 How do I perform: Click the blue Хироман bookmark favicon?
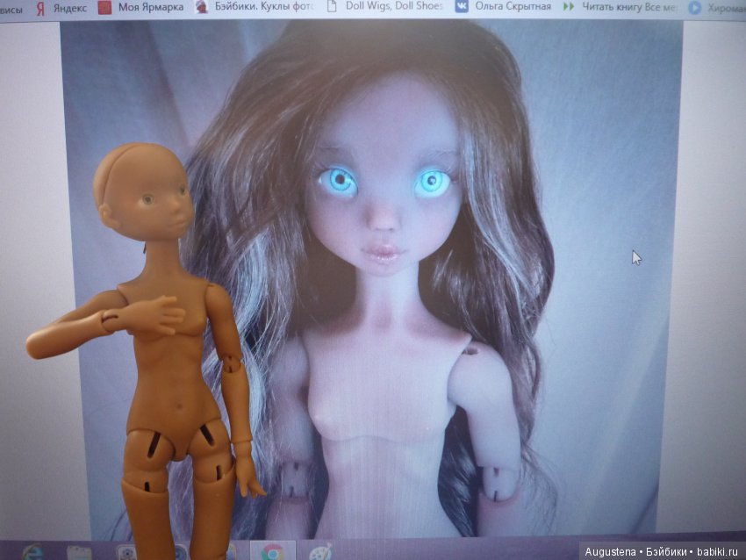coord(694,7)
